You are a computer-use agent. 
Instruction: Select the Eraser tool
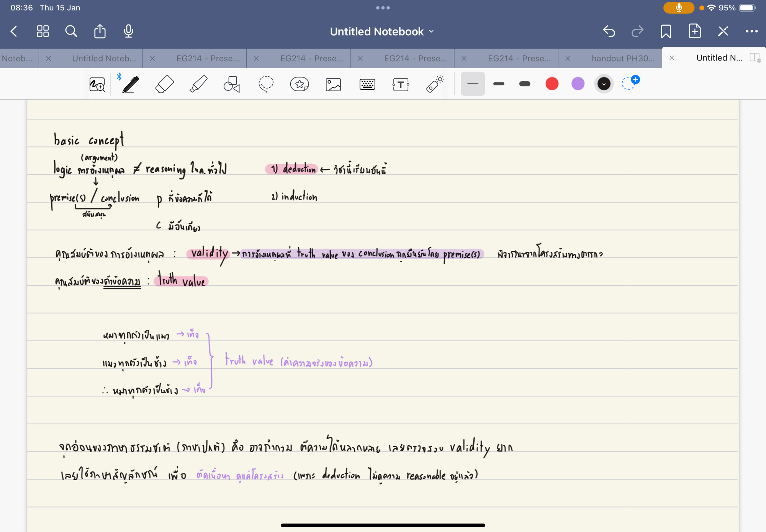coord(165,84)
